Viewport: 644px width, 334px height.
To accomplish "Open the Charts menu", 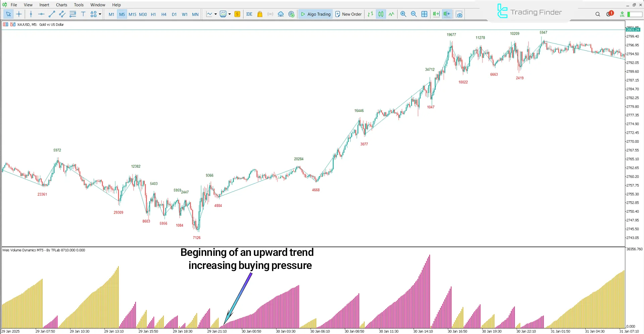I will pyautogui.click(x=61, y=5).
